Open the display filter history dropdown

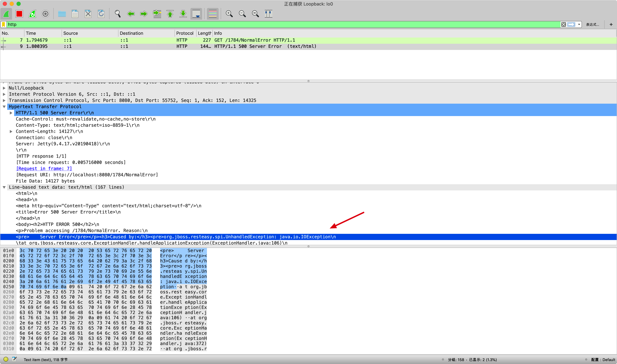(x=579, y=24)
